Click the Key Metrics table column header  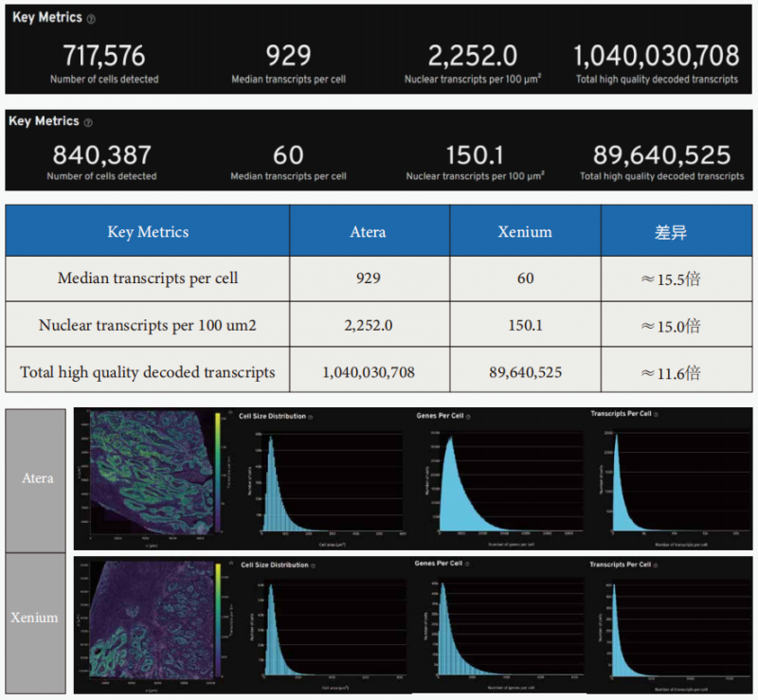pos(148,231)
